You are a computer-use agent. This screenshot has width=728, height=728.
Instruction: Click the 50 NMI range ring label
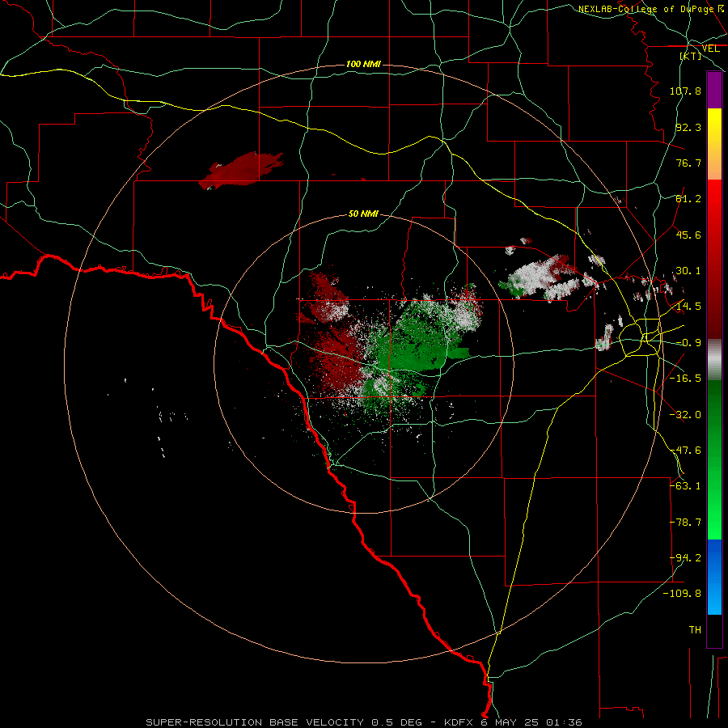point(363,214)
